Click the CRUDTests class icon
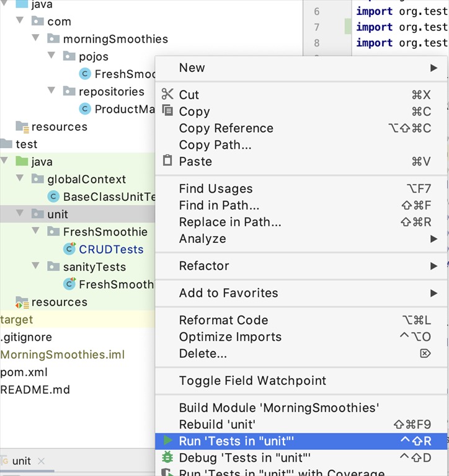Screen dimensions: 449x476 pos(69,249)
